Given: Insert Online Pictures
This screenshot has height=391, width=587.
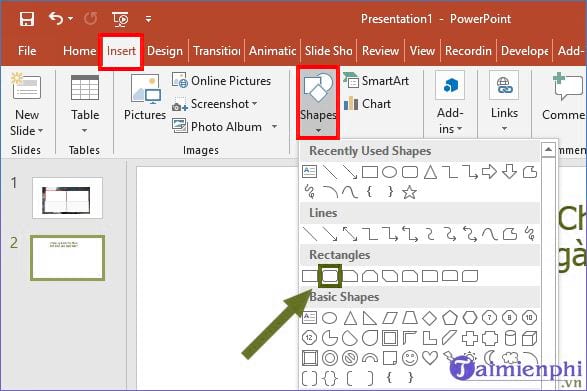Looking at the screenshot, I should (x=222, y=81).
